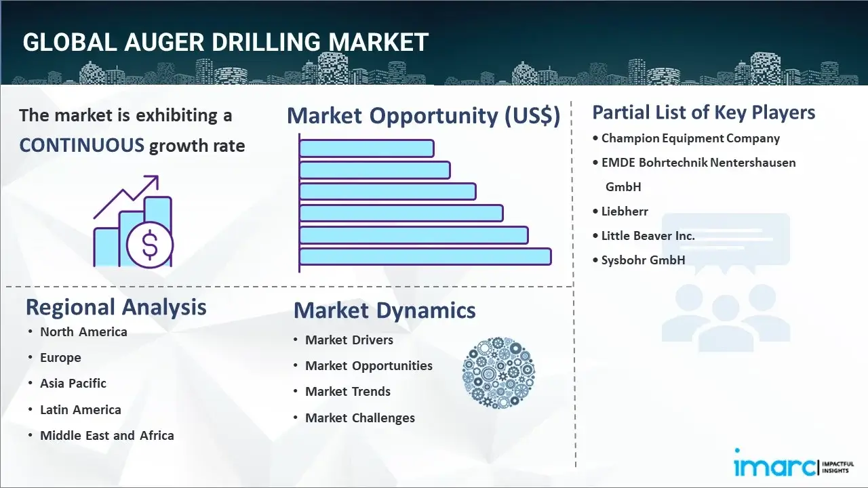Click the Global Auger Drilling Market title
The height and width of the screenshot is (488, 868).
[x=225, y=42]
